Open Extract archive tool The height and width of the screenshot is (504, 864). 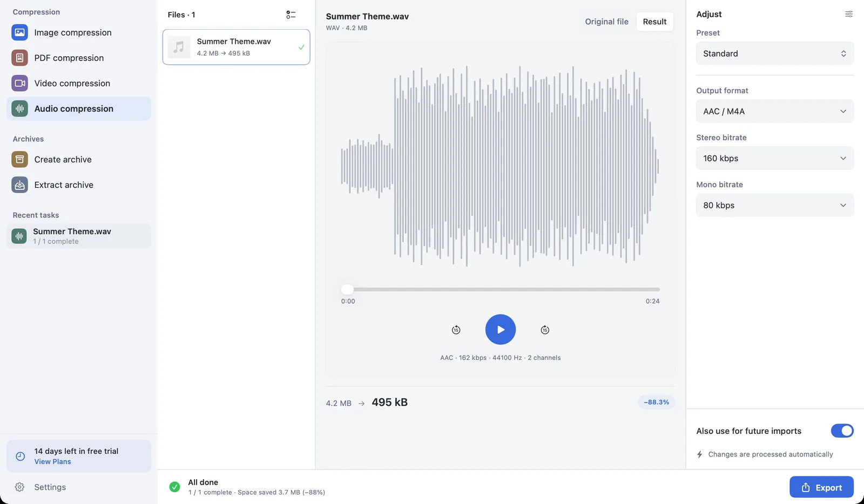79,185
